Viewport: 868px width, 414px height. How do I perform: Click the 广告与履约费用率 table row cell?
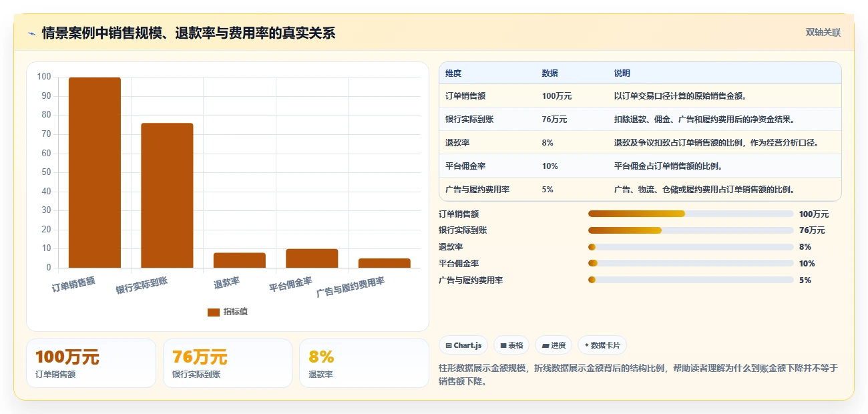click(477, 190)
